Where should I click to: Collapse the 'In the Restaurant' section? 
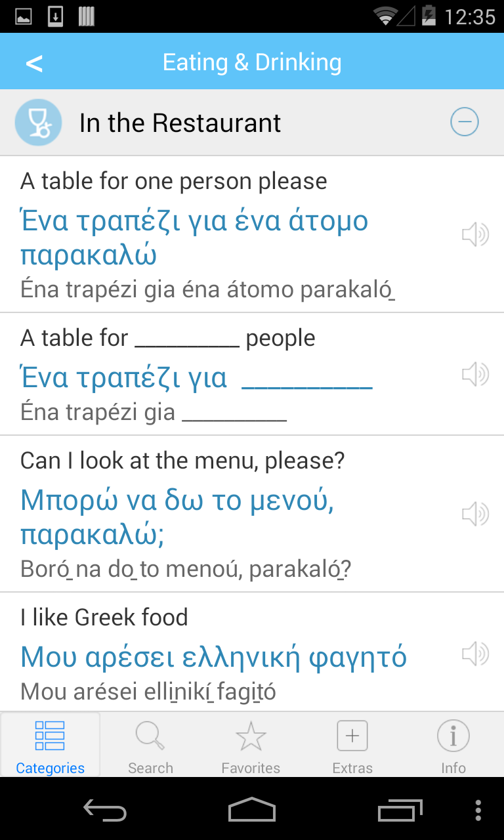coord(464,122)
